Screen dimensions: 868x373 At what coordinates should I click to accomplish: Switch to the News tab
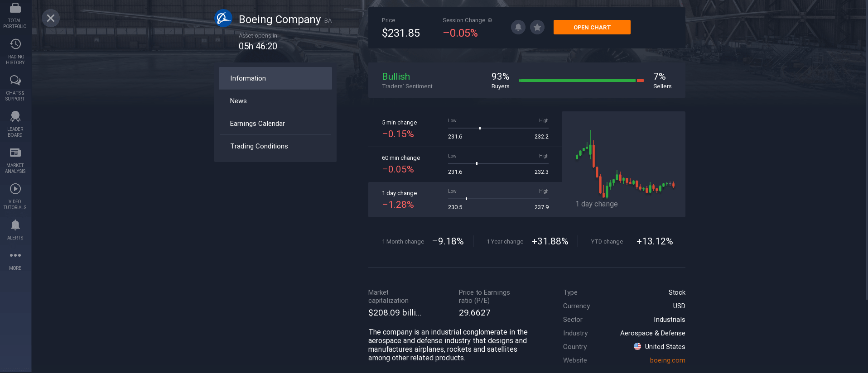pyautogui.click(x=275, y=101)
